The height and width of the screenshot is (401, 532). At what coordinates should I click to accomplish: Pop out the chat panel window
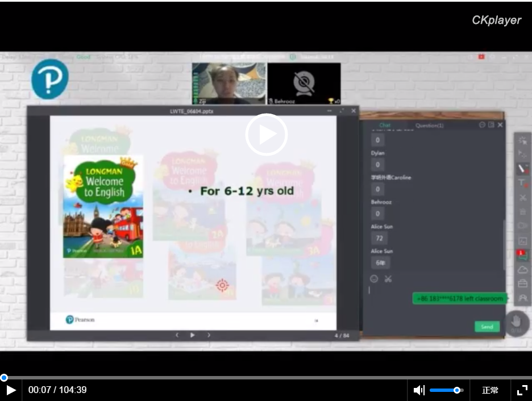(x=491, y=125)
